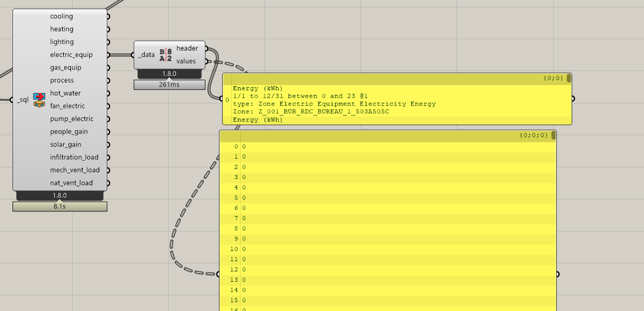Screen dimensions: 644x311
Task: Click the values output on deconstruct component
Action: (186, 61)
